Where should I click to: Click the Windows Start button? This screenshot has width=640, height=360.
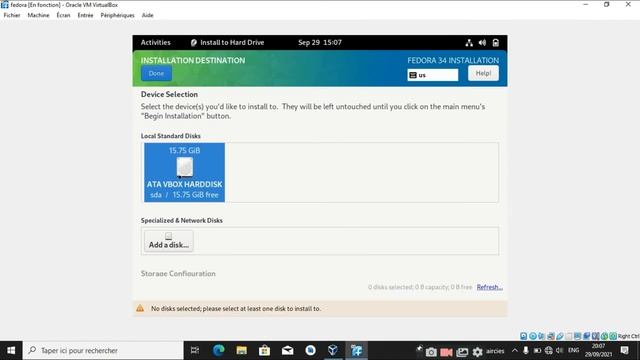11,351
